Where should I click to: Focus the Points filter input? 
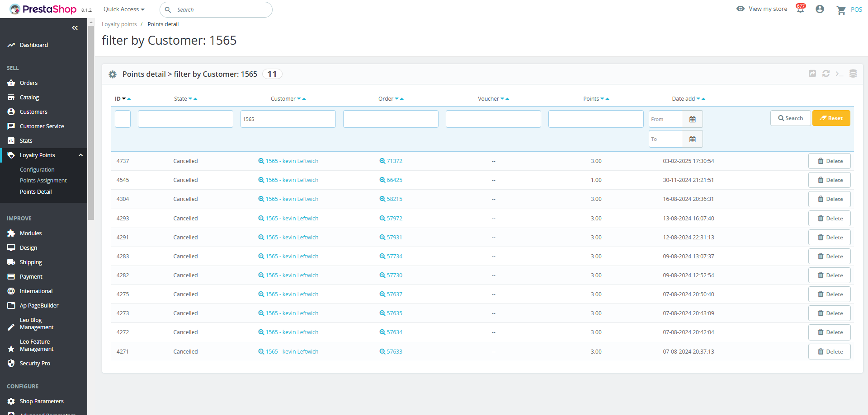pos(596,119)
